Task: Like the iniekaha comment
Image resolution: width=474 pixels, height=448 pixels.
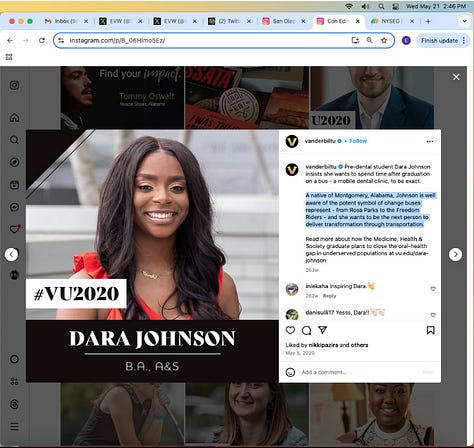Action: pos(433,289)
